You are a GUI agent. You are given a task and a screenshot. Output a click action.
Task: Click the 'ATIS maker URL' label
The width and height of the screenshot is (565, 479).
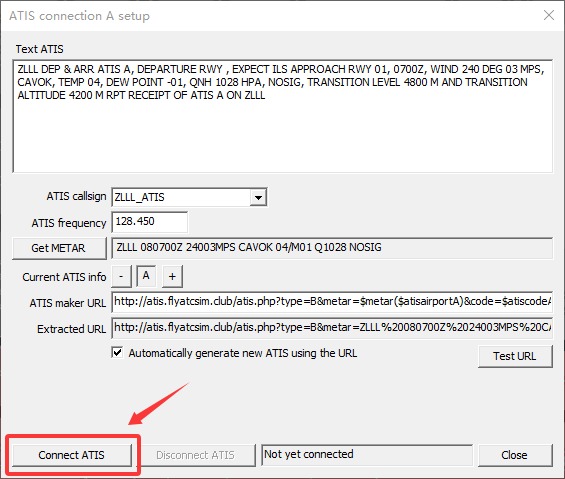click(68, 303)
